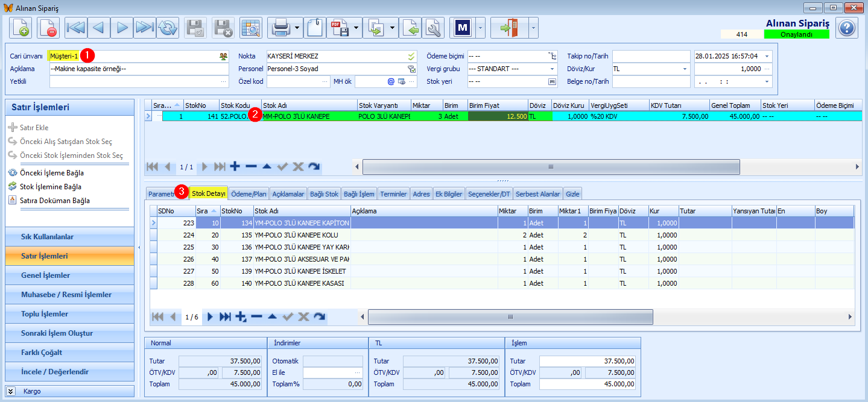Click the customer lookup icon in Cari ünvanı
Image resolution: width=868 pixels, height=402 pixels.
click(224, 56)
